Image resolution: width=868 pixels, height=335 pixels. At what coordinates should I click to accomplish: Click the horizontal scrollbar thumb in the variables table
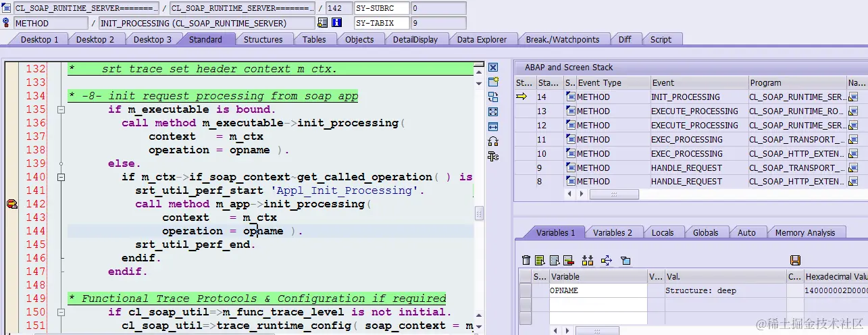pyautogui.click(x=598, y=330)
